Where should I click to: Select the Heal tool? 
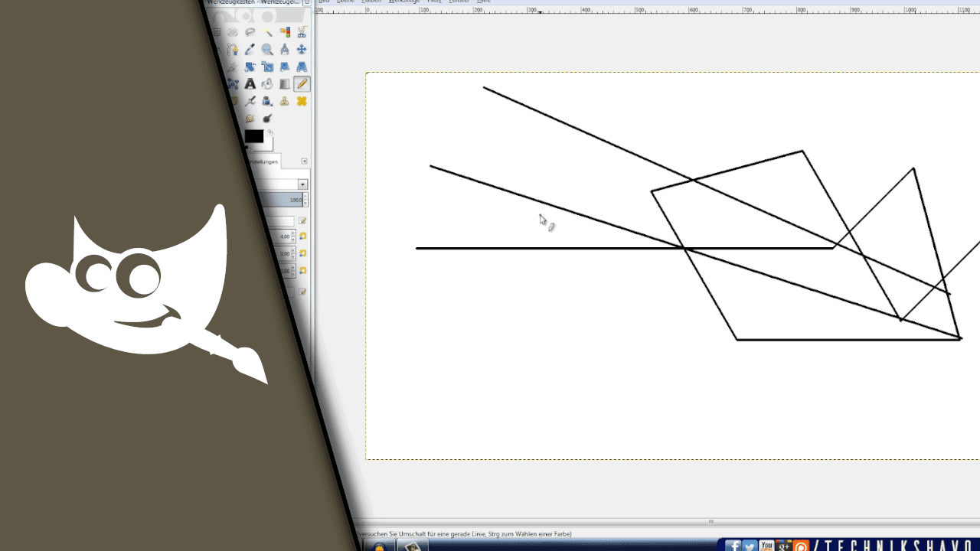(x=302, y=101)
